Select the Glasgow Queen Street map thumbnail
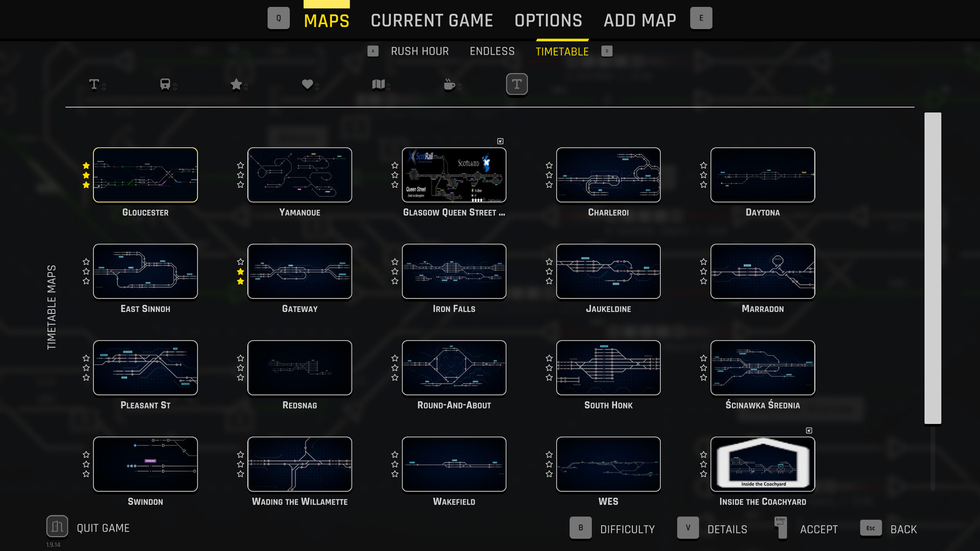The width and height of the screenshot is (980, 551). click(x=454, y=174)
